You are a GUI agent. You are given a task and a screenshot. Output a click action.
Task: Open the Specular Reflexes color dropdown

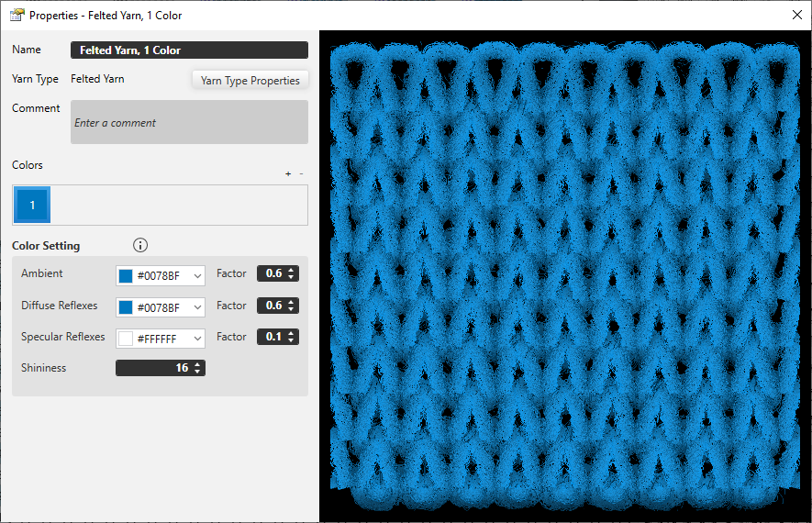197,339
